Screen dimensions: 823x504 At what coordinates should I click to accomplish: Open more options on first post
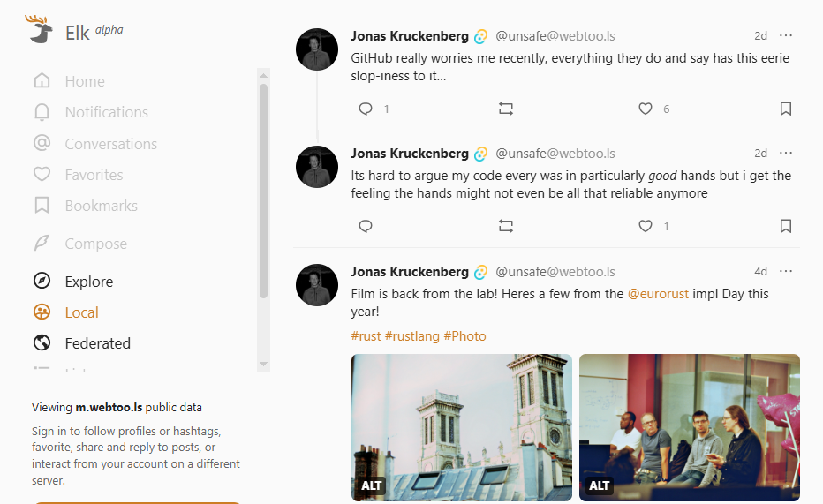786,36
